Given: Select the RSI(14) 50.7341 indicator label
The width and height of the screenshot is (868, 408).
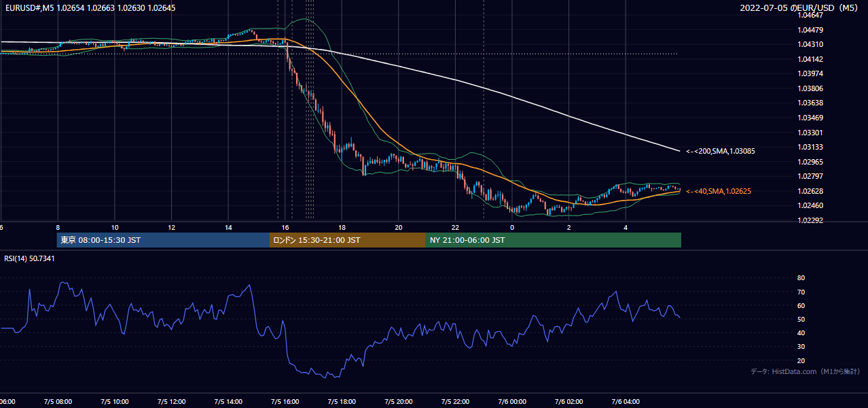Looking at the screenshot, I should click(x=29, y=258).
